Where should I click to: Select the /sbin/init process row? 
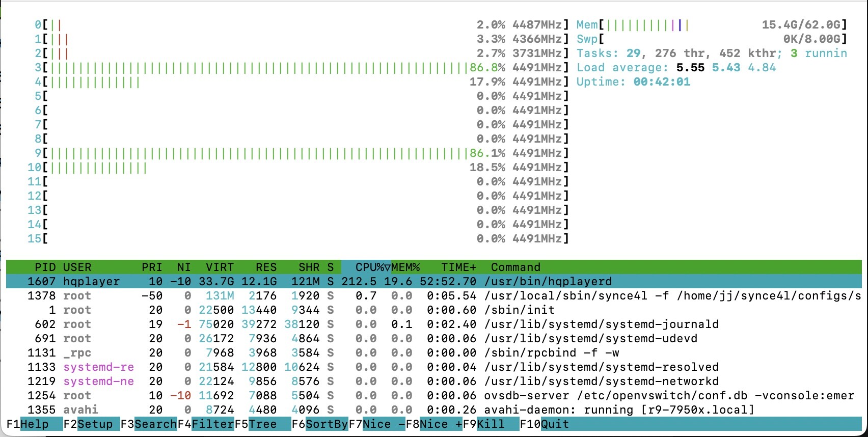(x=434, y=310)
